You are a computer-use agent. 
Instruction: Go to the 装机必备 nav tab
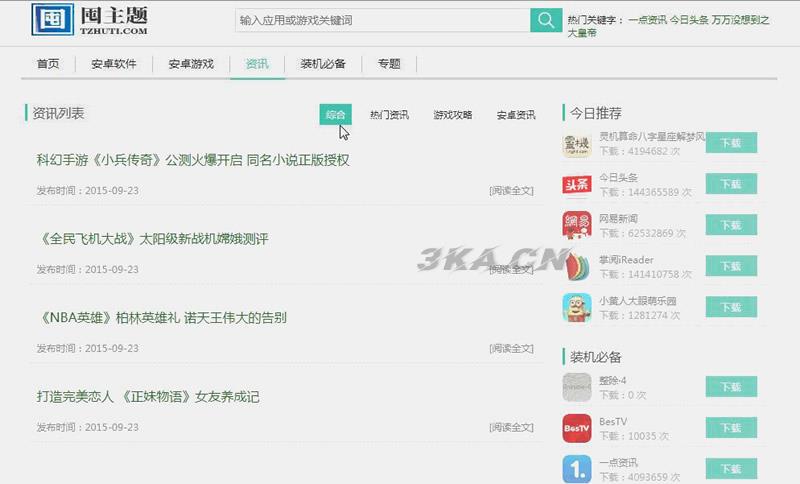(322, 64)
